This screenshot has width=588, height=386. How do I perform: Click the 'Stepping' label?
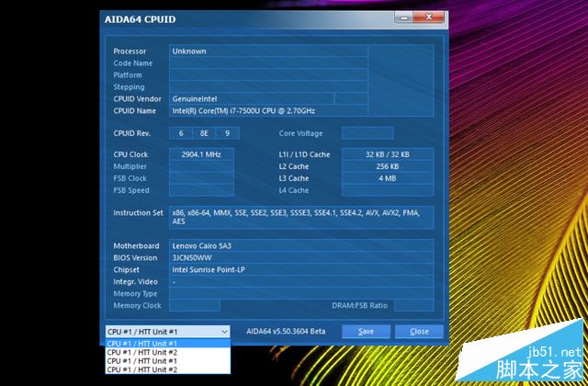point(129,87)
